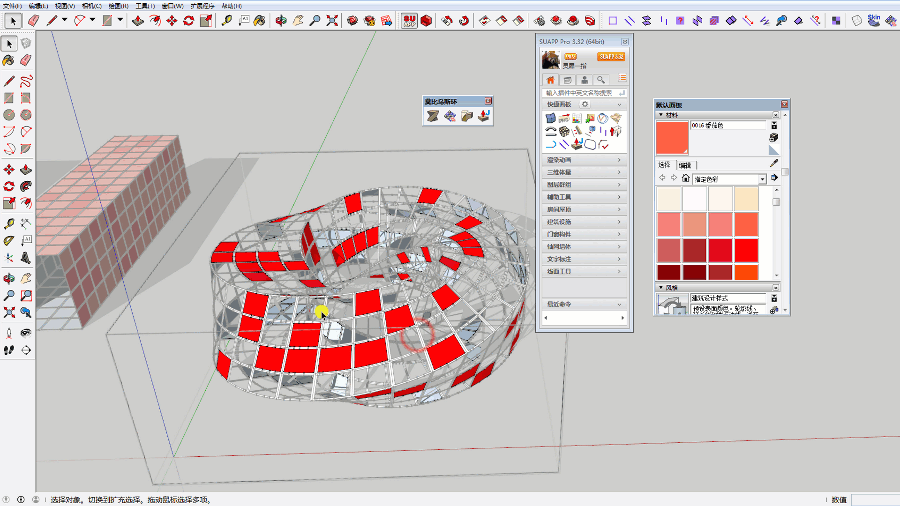Open the Skin plugin icon
The width and height of the screenshot is (900, 506).
coord(873,19)
